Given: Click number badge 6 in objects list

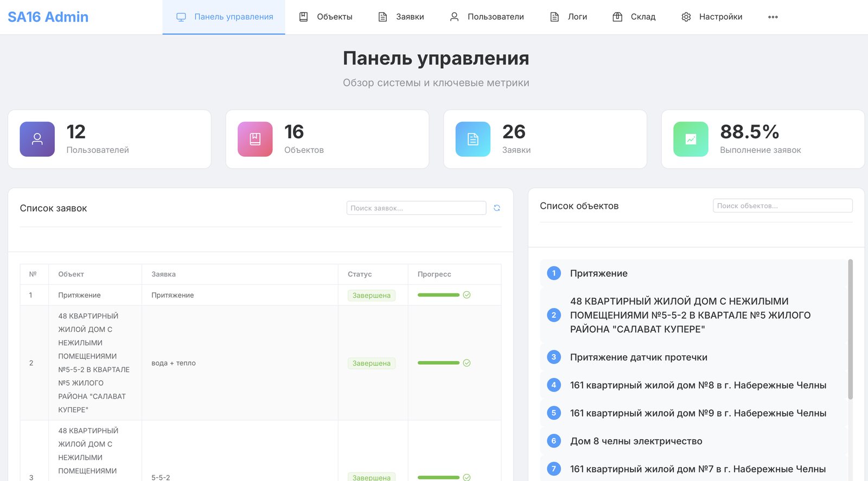Looking at the screenshot, I should (554, 441).
